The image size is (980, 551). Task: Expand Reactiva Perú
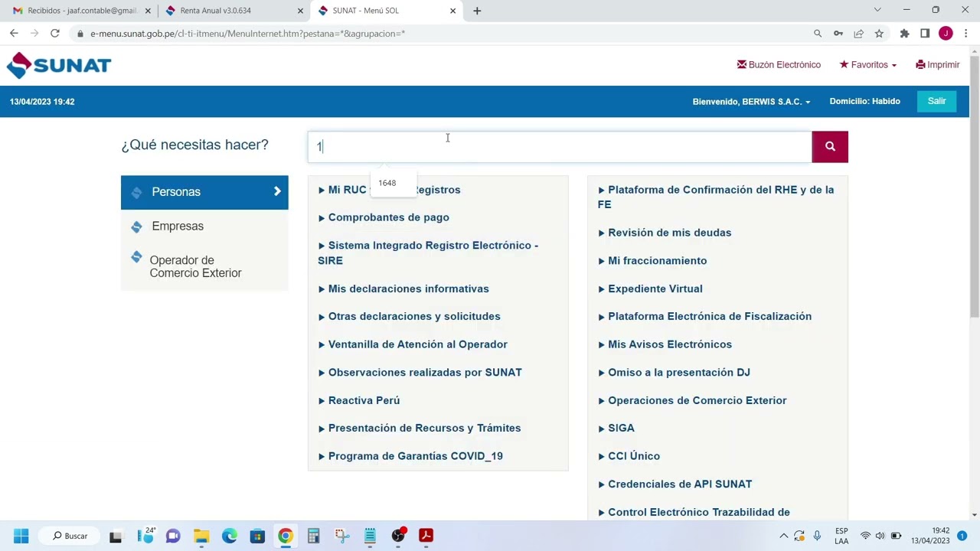pyautogui.click(x=359, y=400)
